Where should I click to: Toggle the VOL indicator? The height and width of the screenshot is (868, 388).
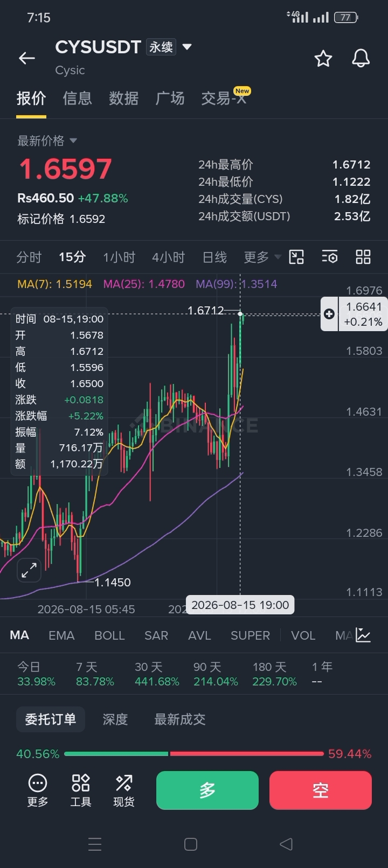[303, 635]
